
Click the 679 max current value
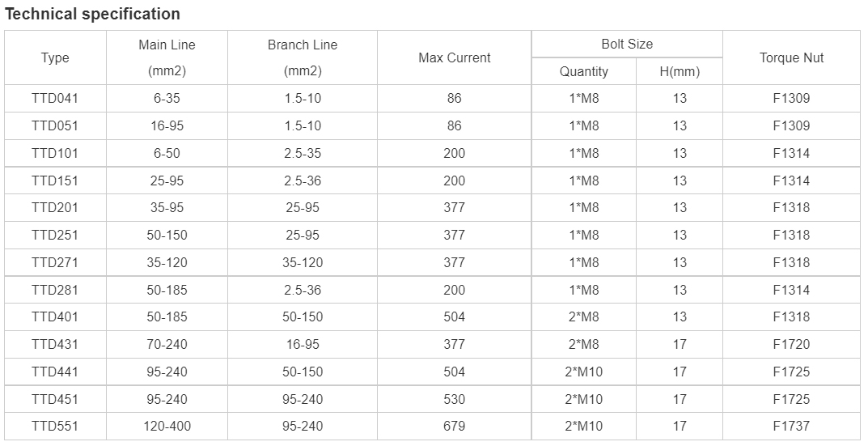(455, 426)
